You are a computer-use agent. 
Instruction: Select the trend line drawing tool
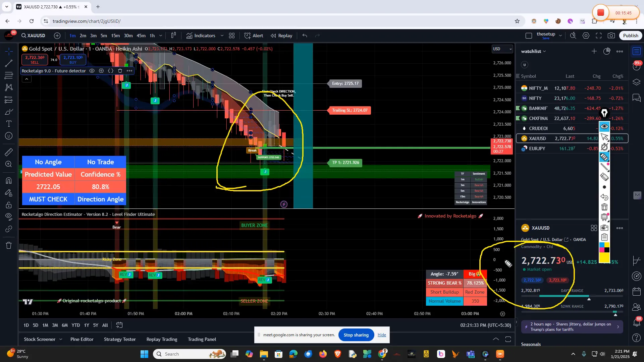click(x=9, y=63)
